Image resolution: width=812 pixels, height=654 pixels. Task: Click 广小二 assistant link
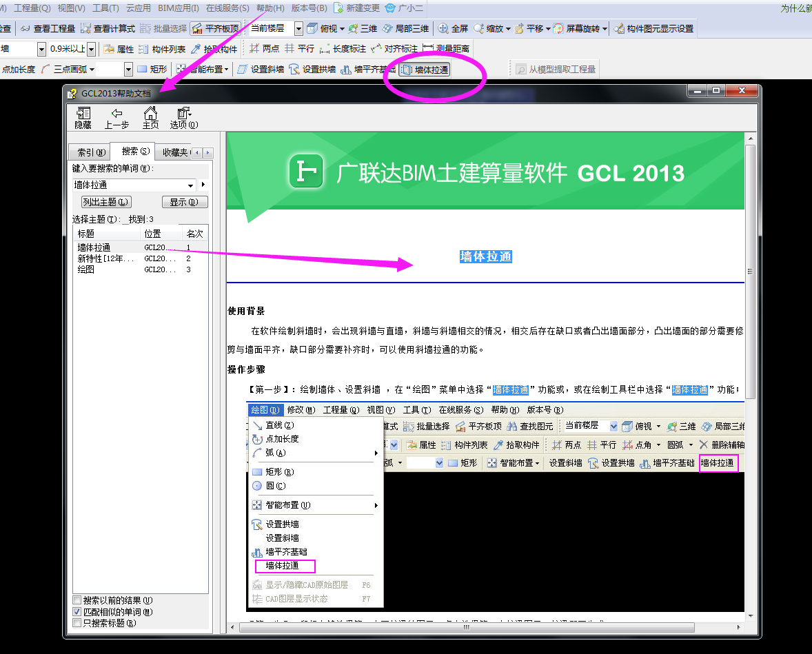click(405, 8)
